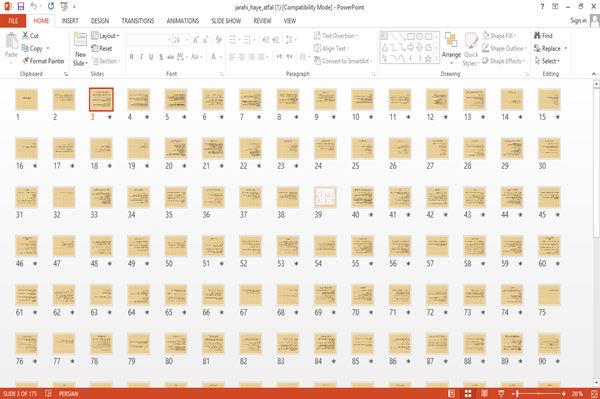Open the font name combo box
The height and width of the screenshot is (399, 600).
149,40
